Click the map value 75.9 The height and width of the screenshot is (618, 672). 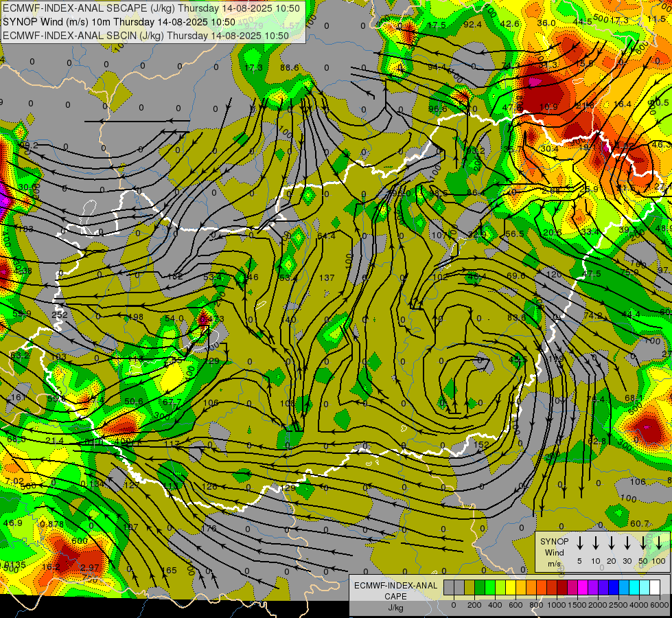click(629, 272)
